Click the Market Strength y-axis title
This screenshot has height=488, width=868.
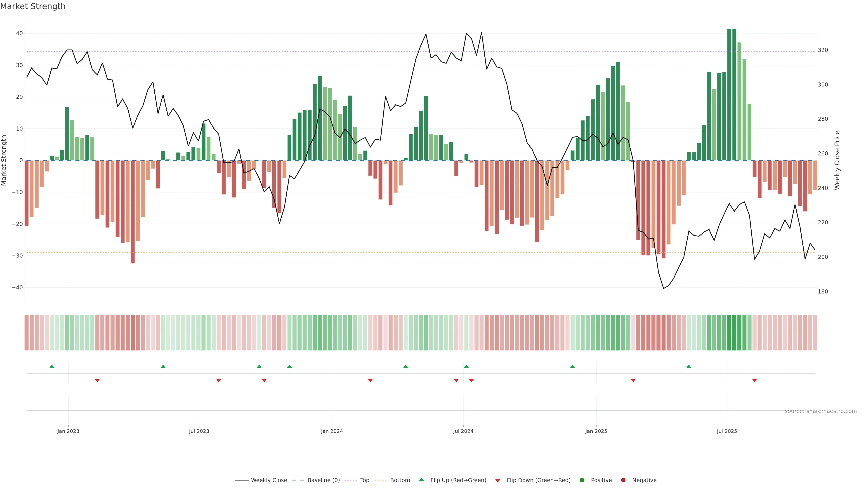coord(4,160)
